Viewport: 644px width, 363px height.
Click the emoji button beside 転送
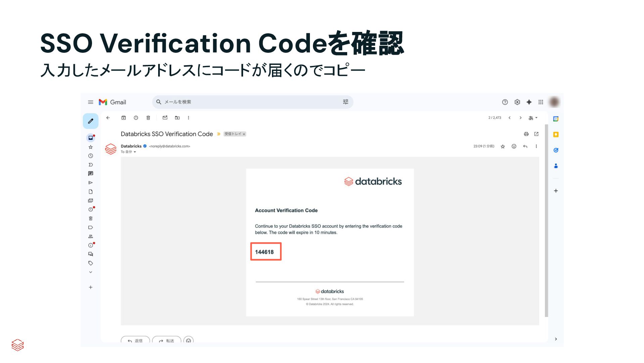coord(188,340)
